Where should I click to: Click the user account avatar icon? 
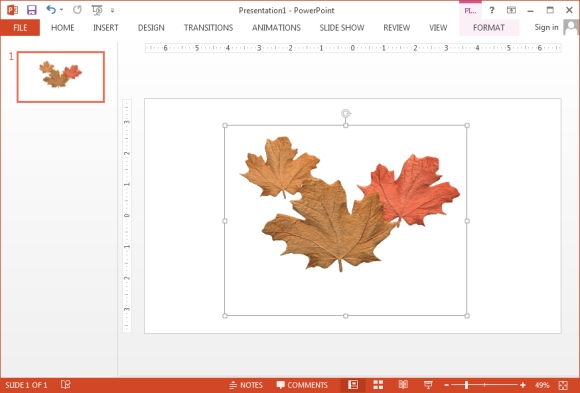(571, 27)
